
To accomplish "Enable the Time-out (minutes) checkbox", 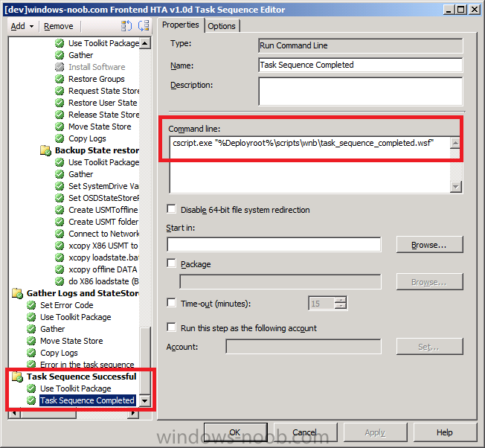I will coord(171,303).
